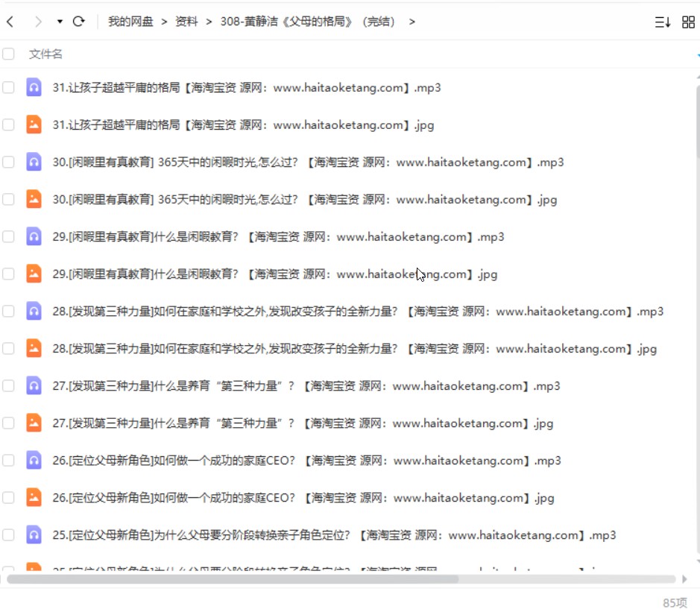Check the box for file 30 mp3
The height and width of the screenshot is (612, 700).
8,162
